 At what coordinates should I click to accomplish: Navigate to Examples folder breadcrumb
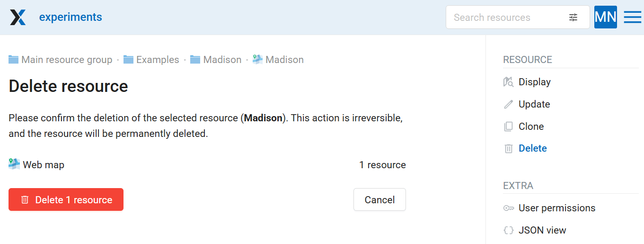point(151,60)
